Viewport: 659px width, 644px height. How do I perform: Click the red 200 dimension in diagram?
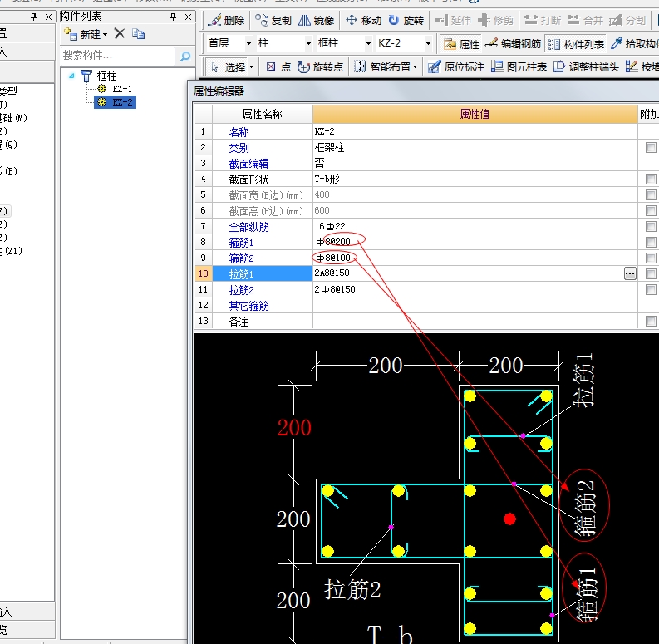click(x=294, y=427)
